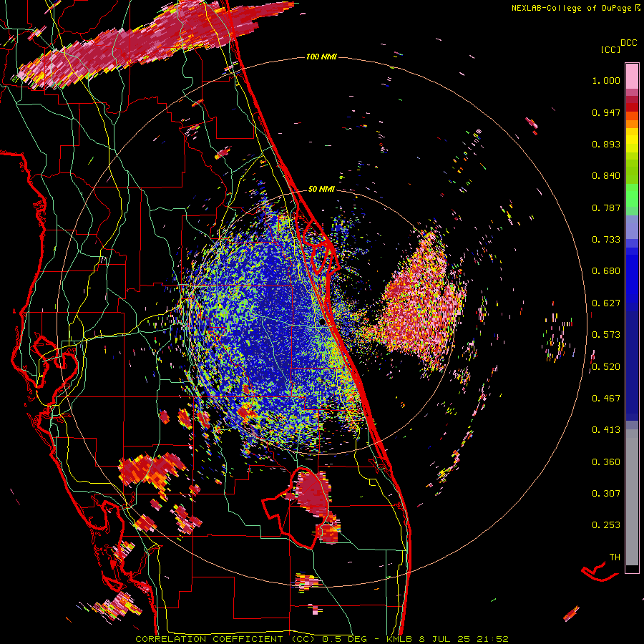Pick the light pink top color bar segment
This screenshot has width=644, height=644.
point(632,76)
